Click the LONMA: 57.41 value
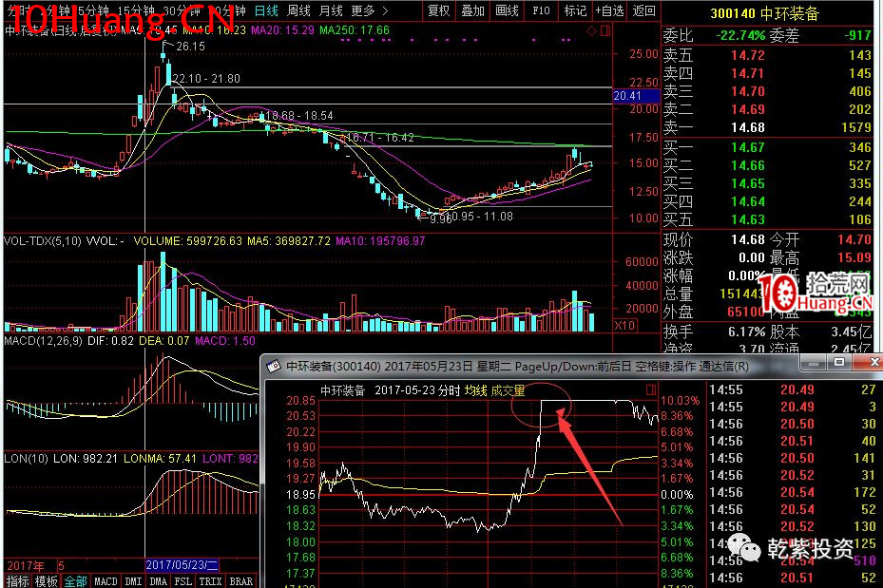Viewport: 883px width, 588px height. click(160, 459)
